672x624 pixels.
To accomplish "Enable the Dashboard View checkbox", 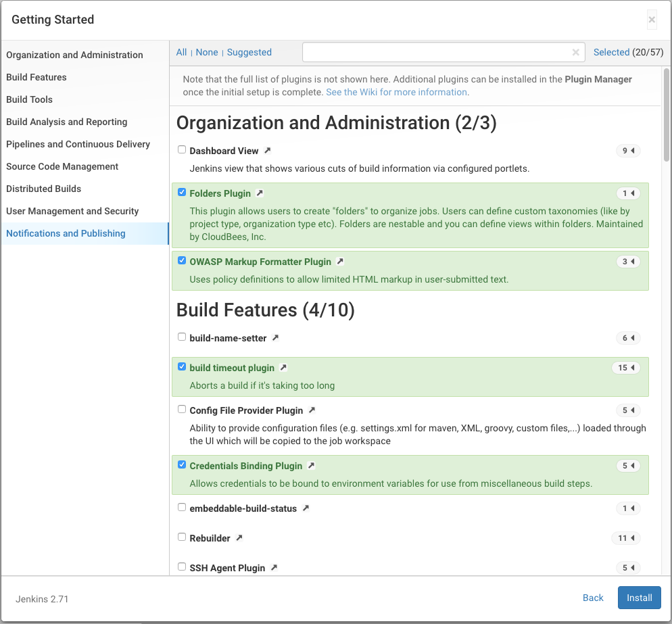I will (181, 150).
